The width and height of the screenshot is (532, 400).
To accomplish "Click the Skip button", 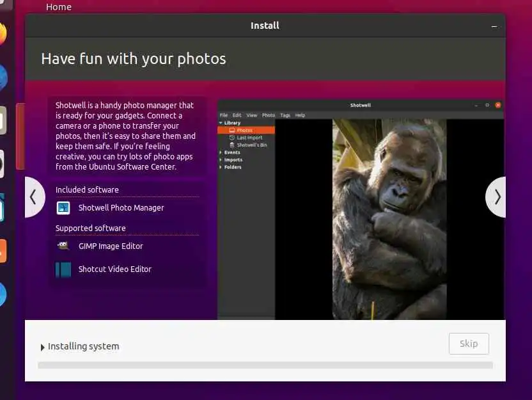I will click(469, 344).
